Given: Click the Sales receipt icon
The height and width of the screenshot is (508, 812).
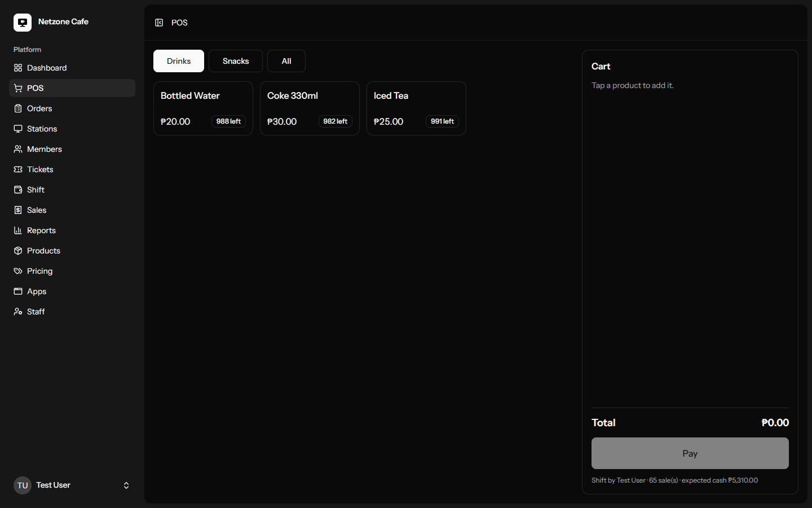Looking at the screenshot, I should [x=18, y=210].
